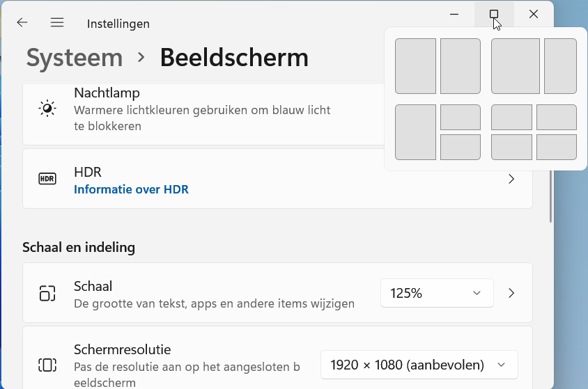Viewport: 588px width, 389px height.
Task: Select top-right quarter snap zone
Action: pos(557,117)
